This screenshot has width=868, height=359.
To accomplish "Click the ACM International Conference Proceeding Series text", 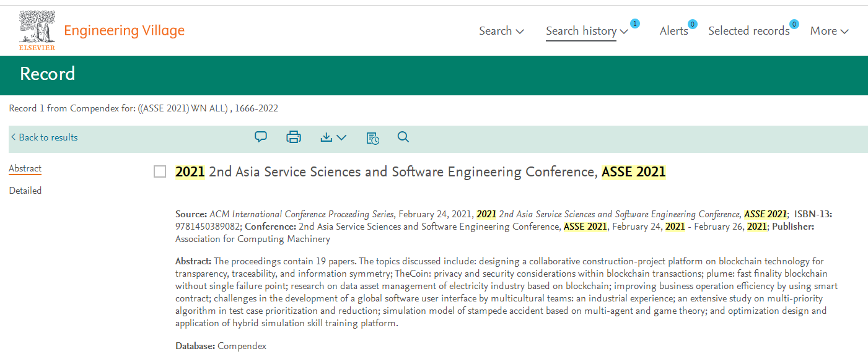I will click(302, 214).
